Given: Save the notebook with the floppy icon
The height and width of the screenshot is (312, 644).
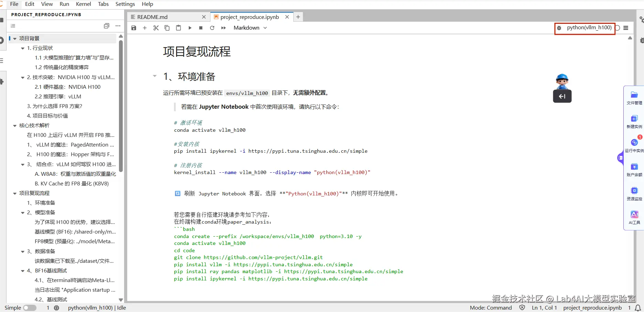Looking at the screenshot, I should point(134,28).
